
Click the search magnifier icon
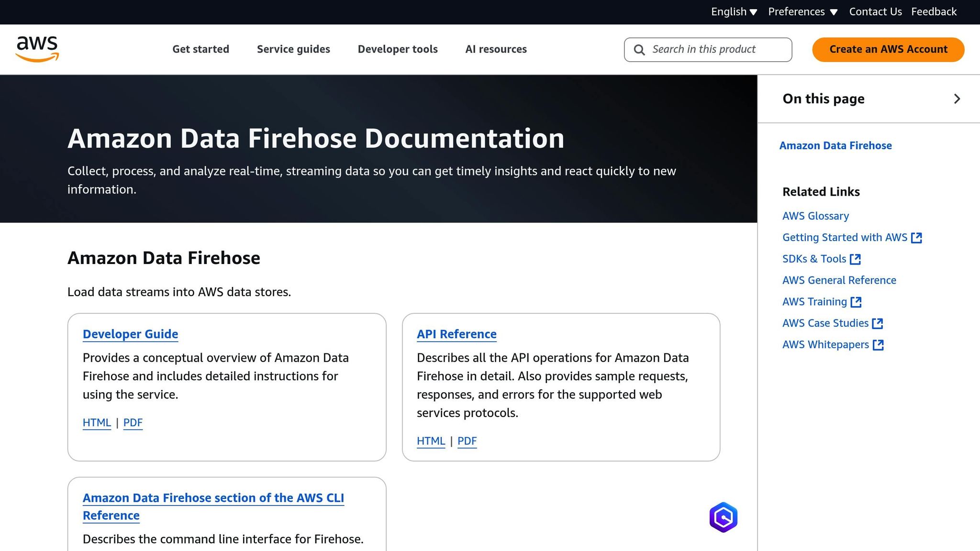(639, 50)
